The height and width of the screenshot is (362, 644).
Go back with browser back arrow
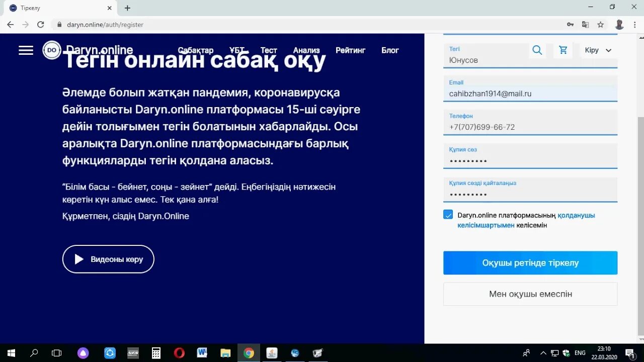click(x=10, y=24)
